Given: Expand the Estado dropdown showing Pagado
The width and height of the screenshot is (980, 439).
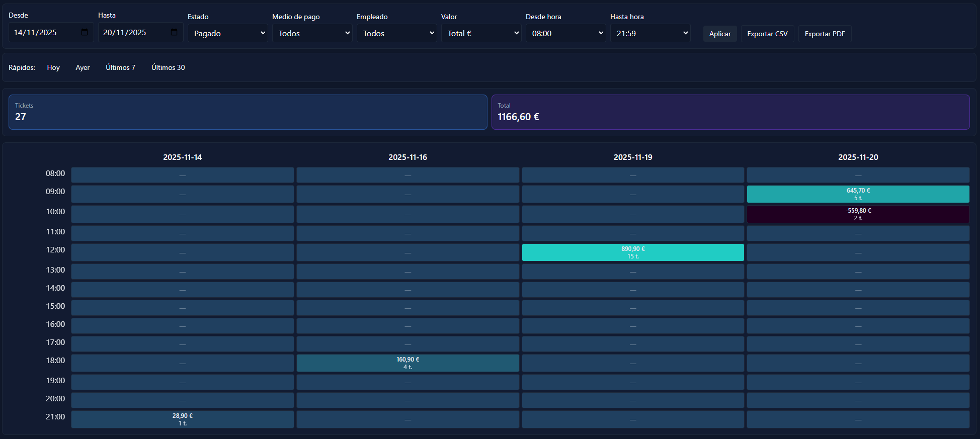Looking at the screenshot, I should pyautogui.click(x=228, y=33).
